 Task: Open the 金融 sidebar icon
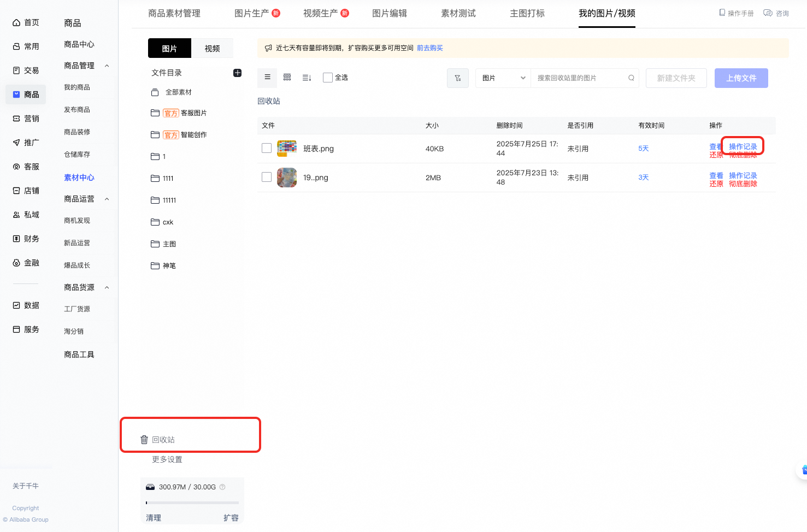16,263
